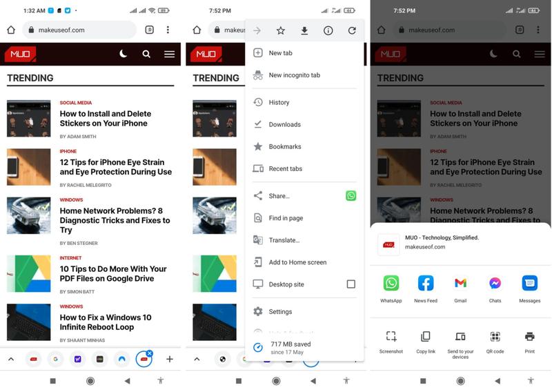This screenshot has width=552, height=392.
Task: Open History from Chrome menu
Action: tap(304, 102)
